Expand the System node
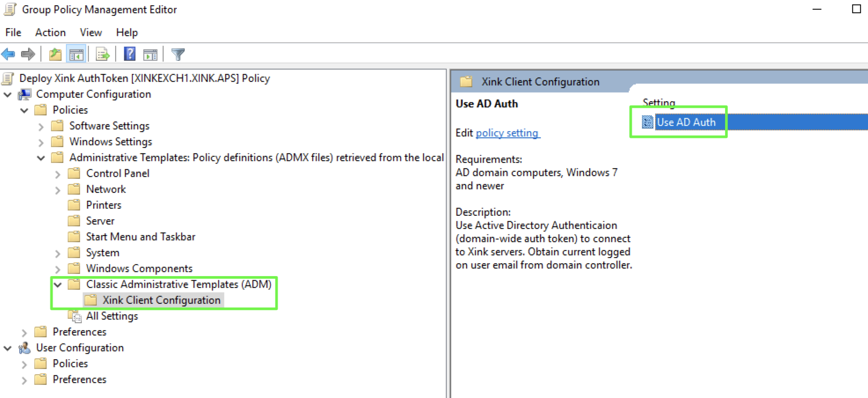The height and width of the screenshot is (398, 868). pyautogui.click(x=58, y=253)
